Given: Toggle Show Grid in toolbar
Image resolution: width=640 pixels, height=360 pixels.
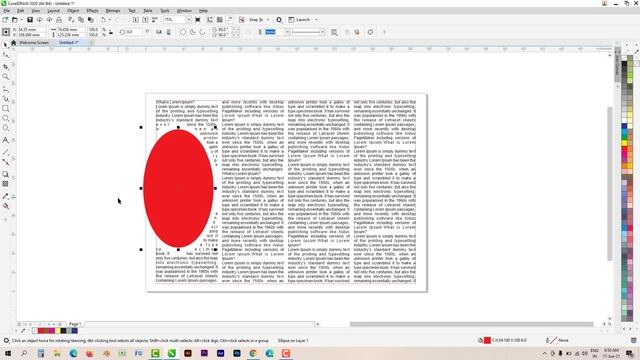Looking at the screenshot, I should tap(220, 20).
